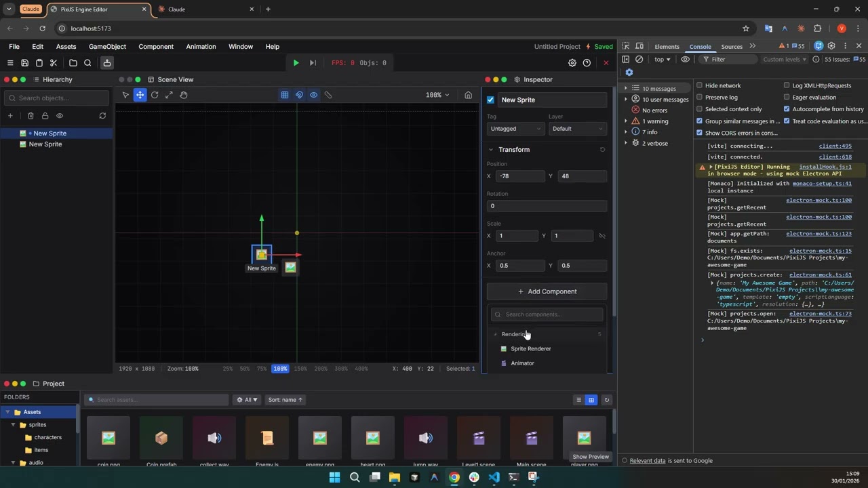Click the Hierarchy delete trash icon
The width and height of the screenshot is (868, 488).
[x=31, y=116]
